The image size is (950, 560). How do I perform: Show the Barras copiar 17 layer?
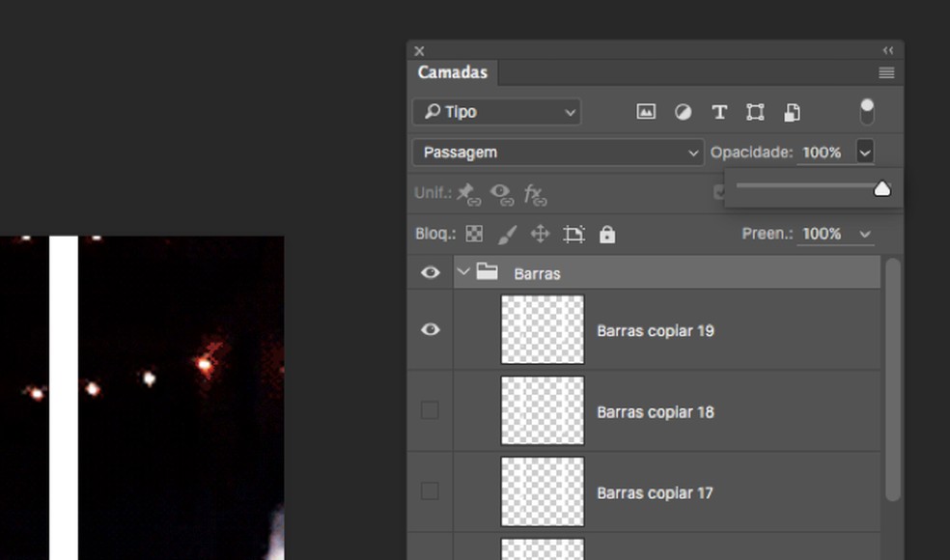430,490
